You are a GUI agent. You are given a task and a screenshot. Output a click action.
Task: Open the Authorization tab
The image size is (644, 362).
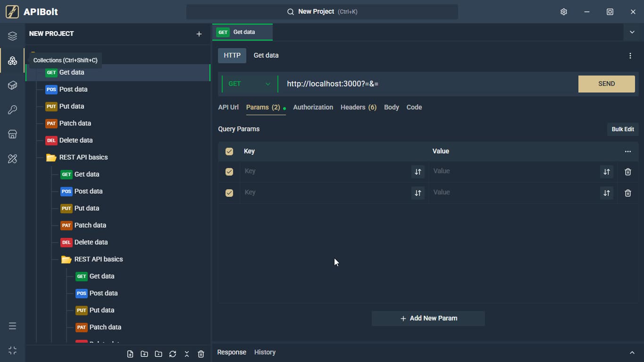(313, 107)
